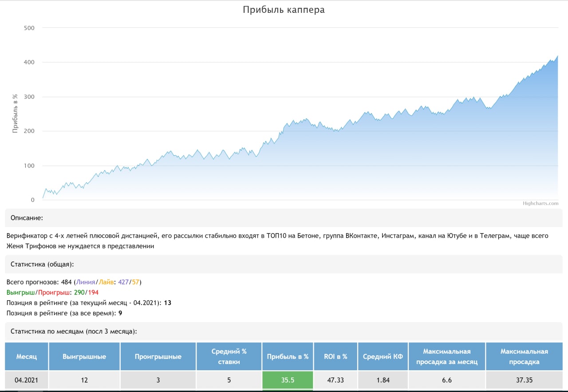Click the orange "Лайв" label

(106, 282)
